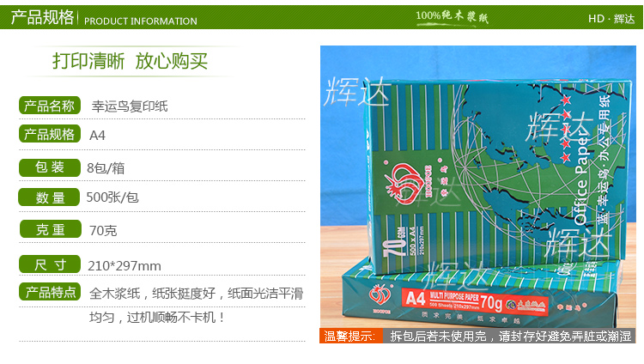This screenshot has height=364, width=644.
Task: Click the HD · 辉达 brand text
Action: [611, 19]
